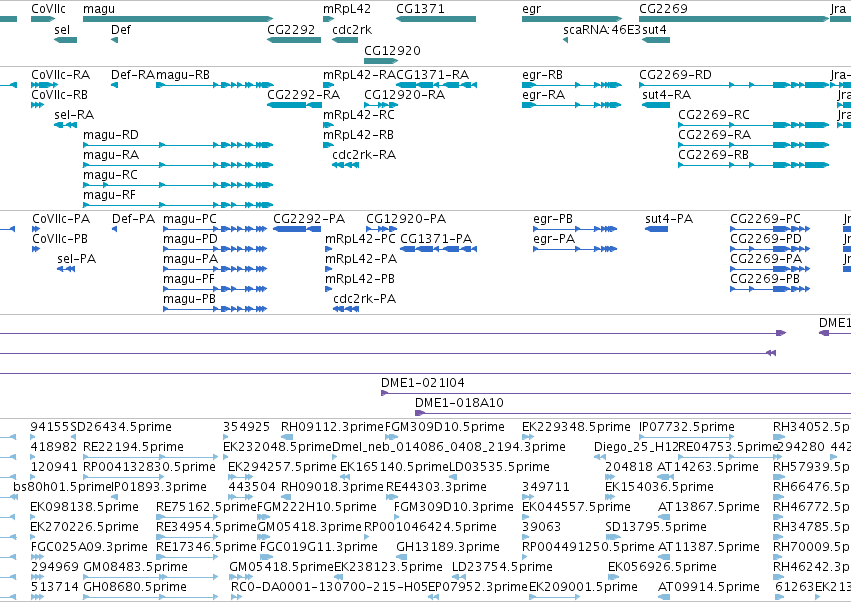
Task: Select the mRpL42 gene label
Action: coord(347,9)
